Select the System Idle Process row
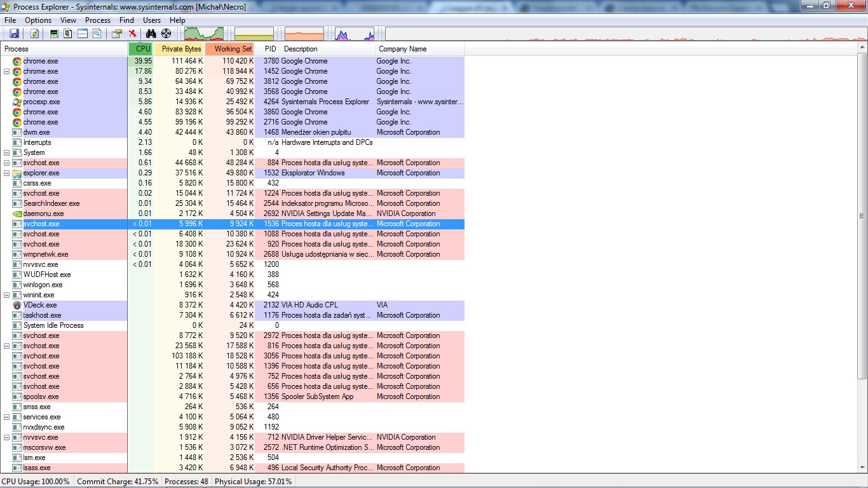 233,325
